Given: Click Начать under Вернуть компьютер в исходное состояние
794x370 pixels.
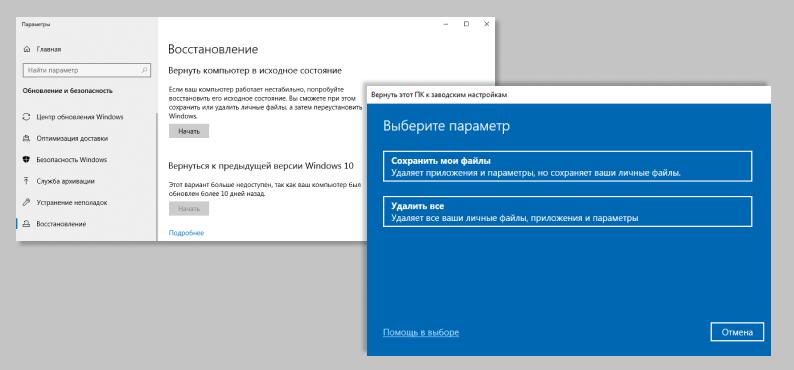Looking at the screenshot, I should pyautogui.click(x=189, y=131).
